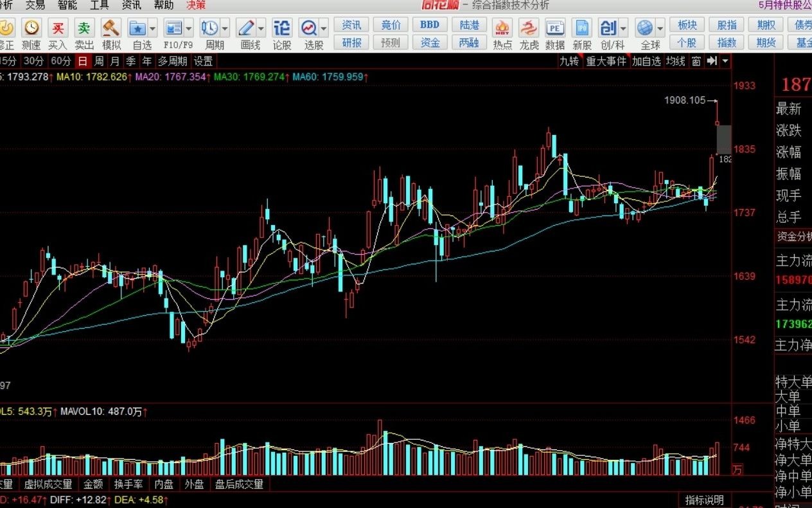812x508 pixels.
Task: Select the 月 monthly period tab
Action: [115, 61]
